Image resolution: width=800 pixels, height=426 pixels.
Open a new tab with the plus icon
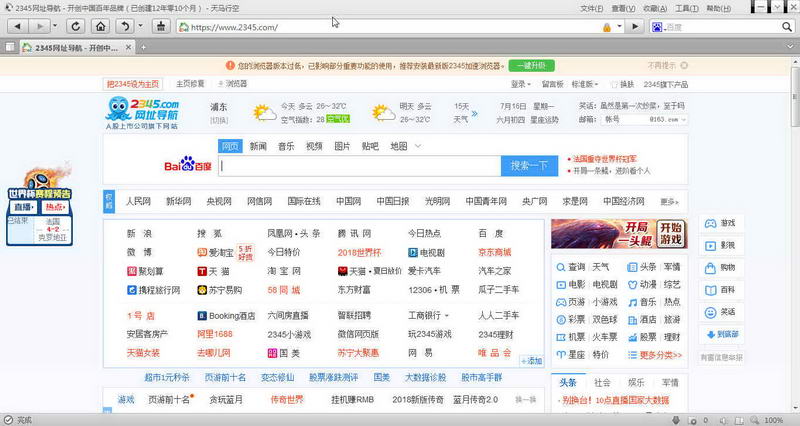click(x=143, y=47)
